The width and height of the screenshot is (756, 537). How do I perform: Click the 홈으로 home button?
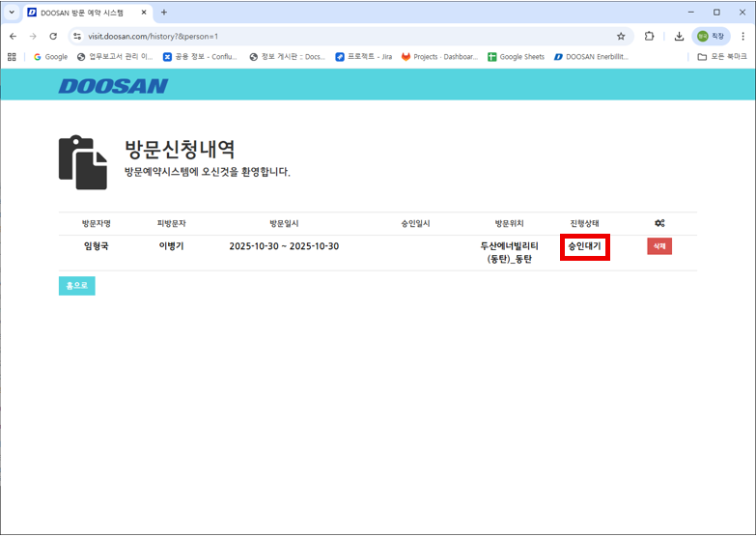[76, 286]
